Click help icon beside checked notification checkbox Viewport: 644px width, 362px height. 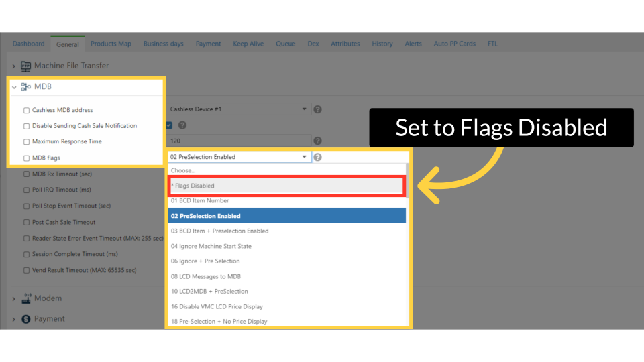point(182,125)
